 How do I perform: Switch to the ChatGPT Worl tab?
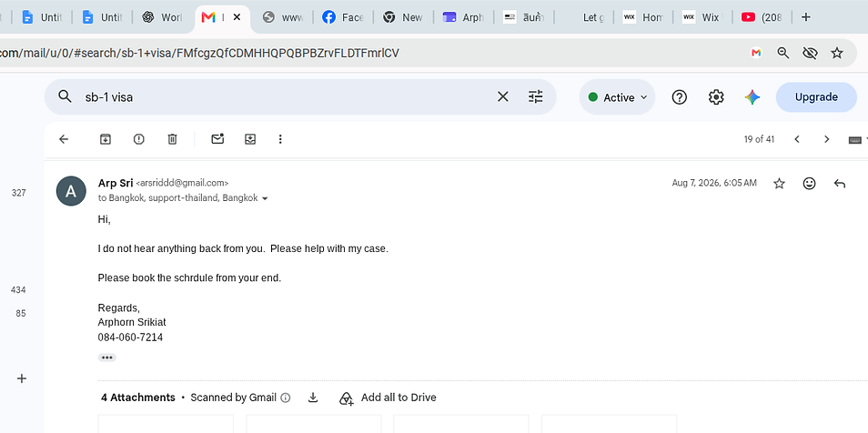tap(162, 17)
